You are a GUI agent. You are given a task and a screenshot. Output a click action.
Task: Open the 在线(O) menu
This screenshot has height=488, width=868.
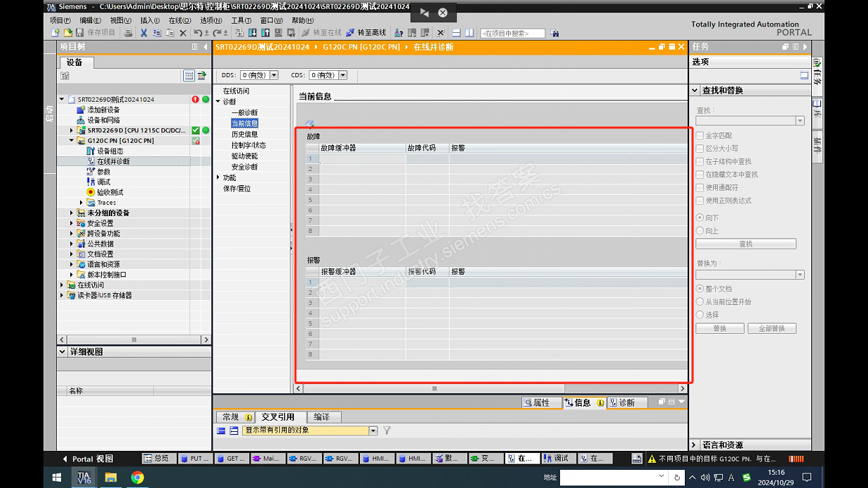coord(180,20)
